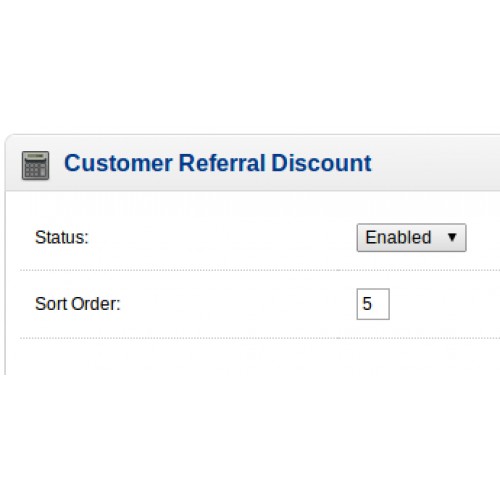The image size is (500, 500).
Task: Click the blank space between Sort Order label and field
Action: 238,304
